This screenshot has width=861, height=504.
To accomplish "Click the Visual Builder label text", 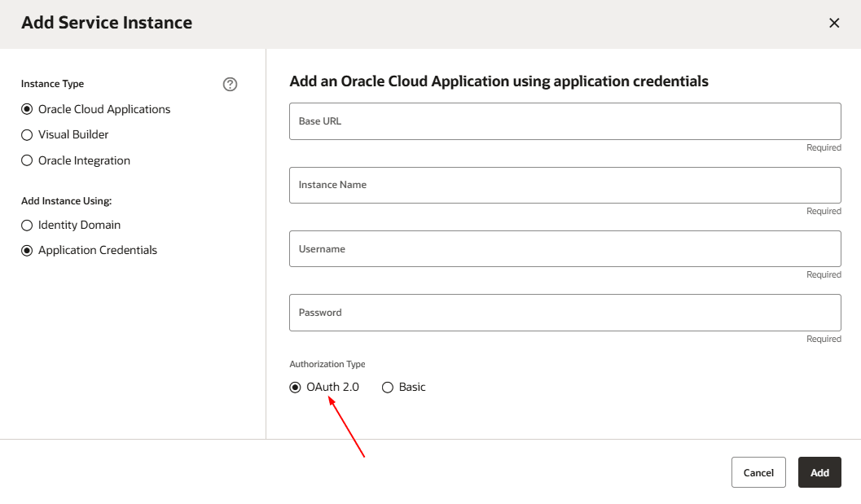I will click(x=72, y=134).
